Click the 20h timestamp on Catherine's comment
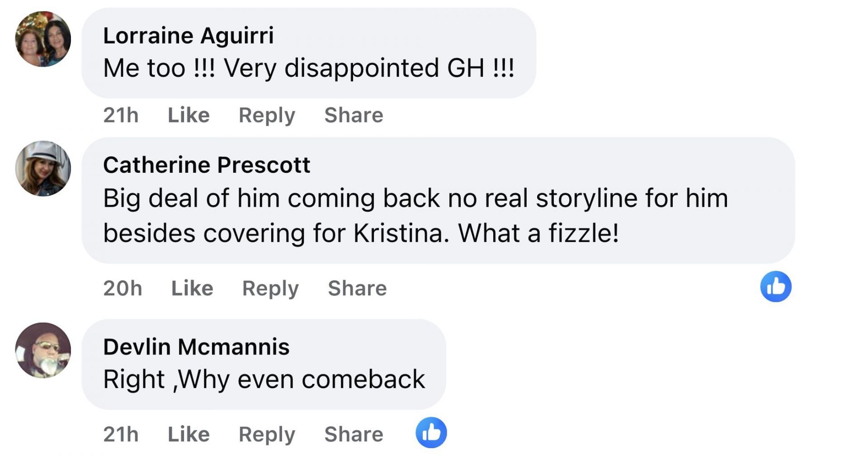The height and width of the screenshot is (459, 868). (123, 289)
